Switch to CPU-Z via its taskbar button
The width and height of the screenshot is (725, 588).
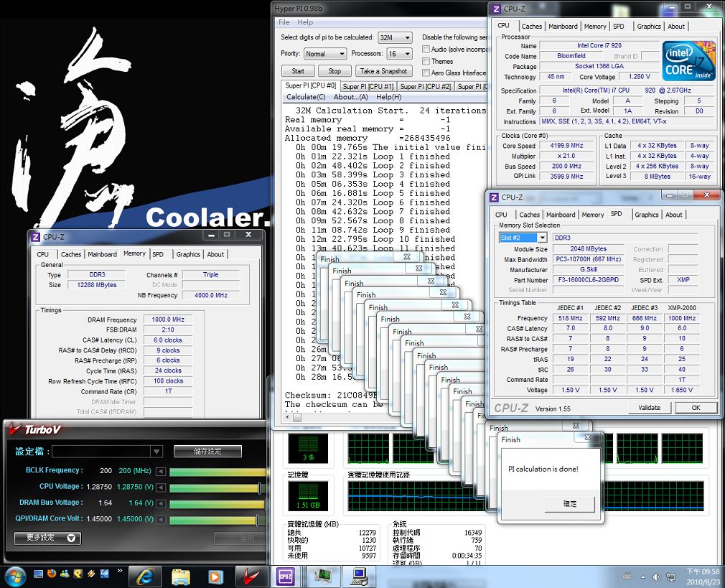tap(285, 577)
